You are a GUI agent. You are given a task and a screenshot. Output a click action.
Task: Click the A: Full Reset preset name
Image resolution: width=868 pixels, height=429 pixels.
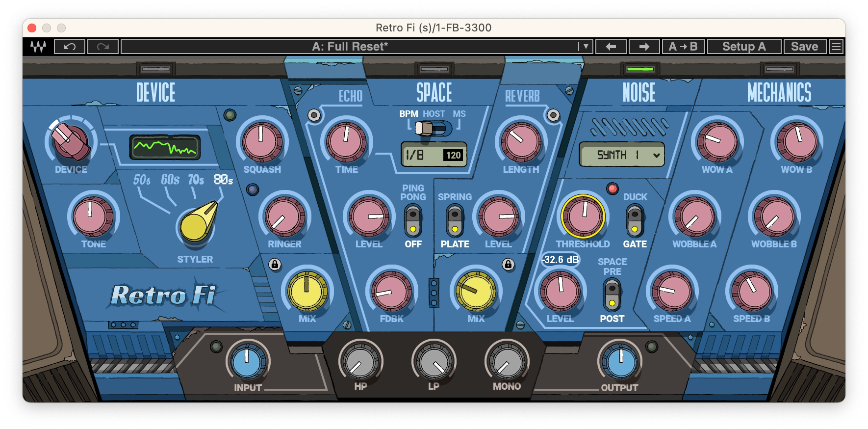[x=350, y=47]
